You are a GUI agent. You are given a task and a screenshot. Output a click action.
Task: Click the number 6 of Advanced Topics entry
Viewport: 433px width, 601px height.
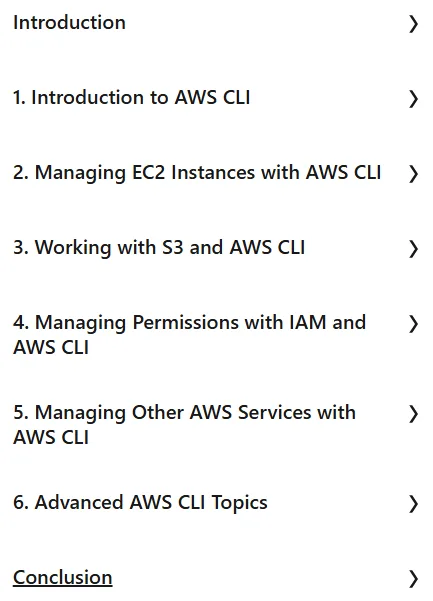[x=20, y=502]
